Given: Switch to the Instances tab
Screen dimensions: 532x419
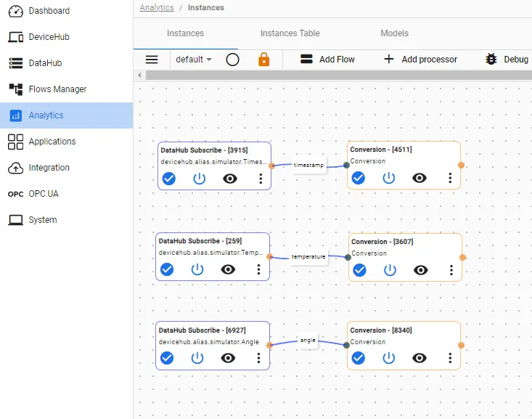Looking at the screenshot, I should tap(185, 33).
